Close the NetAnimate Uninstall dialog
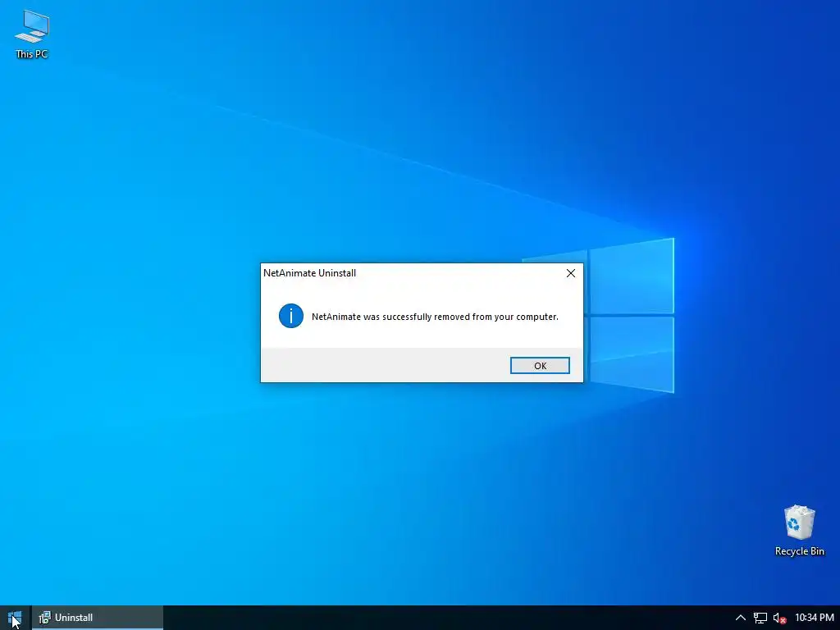Viewport: 840px width, 630px height. pos(571,273)
